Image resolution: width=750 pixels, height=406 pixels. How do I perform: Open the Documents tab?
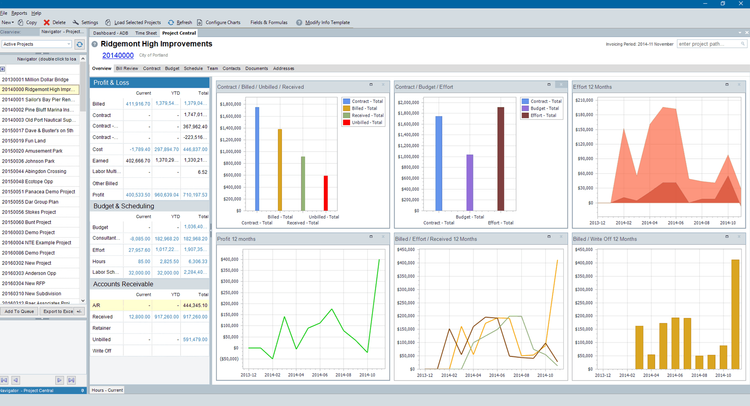click(x=256, y=68)
